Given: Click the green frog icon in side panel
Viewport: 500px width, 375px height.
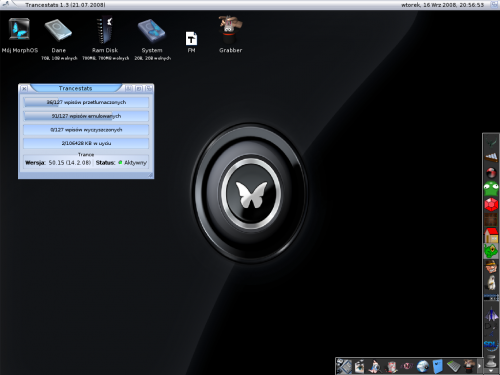Looking at the screenshot, I should pyautogui.click(x=491, y=189).
